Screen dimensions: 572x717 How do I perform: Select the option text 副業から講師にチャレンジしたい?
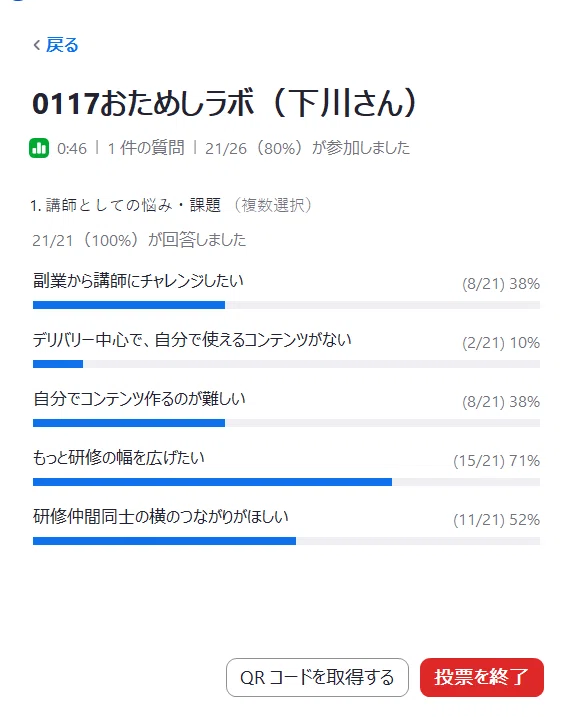[x=138, y=280]
